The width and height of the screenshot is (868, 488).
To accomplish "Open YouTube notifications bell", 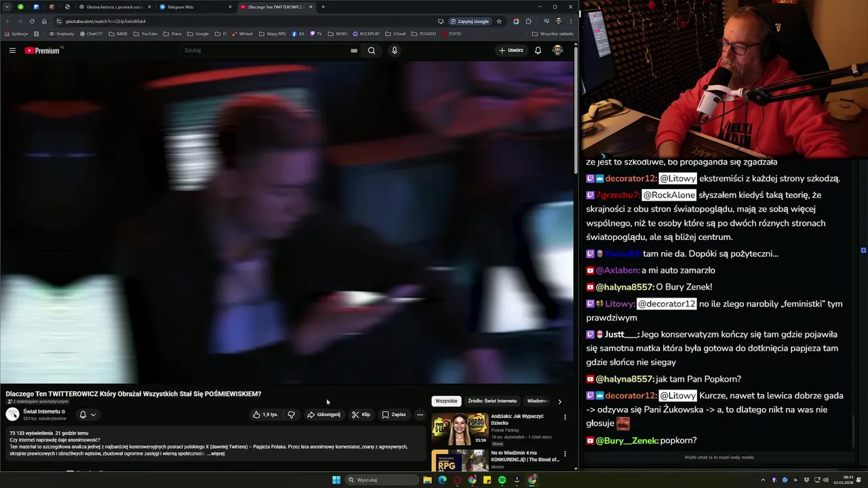I will (x=538, y=50).
